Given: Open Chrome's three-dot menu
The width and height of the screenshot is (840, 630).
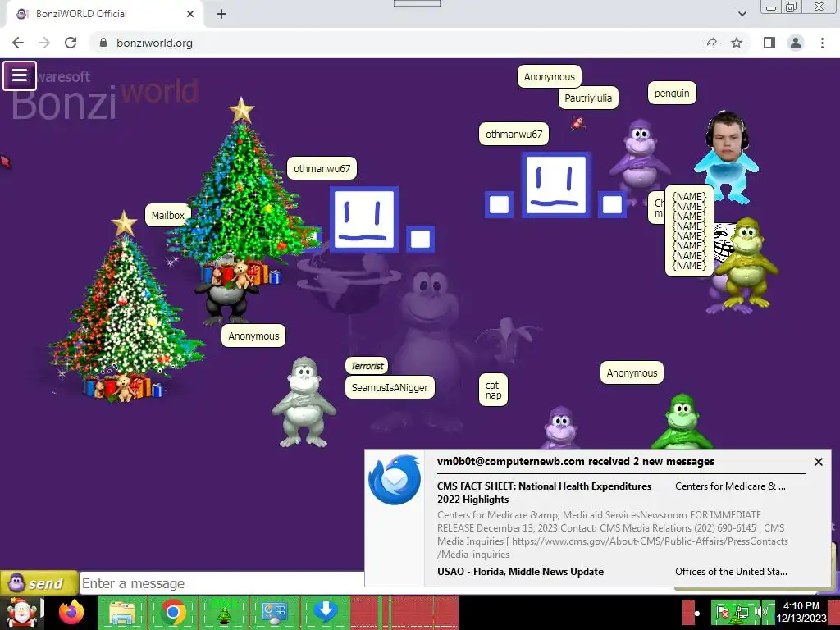Looking at the screenshot, I should coord(822,43).
